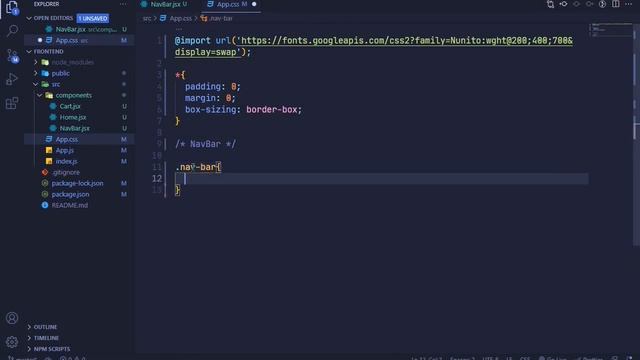
Task: Expand the node_modules folder
Action: [36, 62]
